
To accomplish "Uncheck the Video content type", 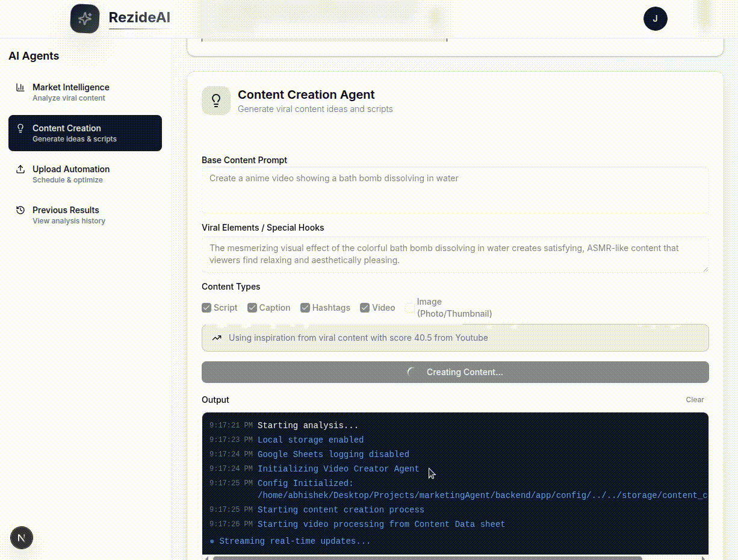I will [365, 307].
